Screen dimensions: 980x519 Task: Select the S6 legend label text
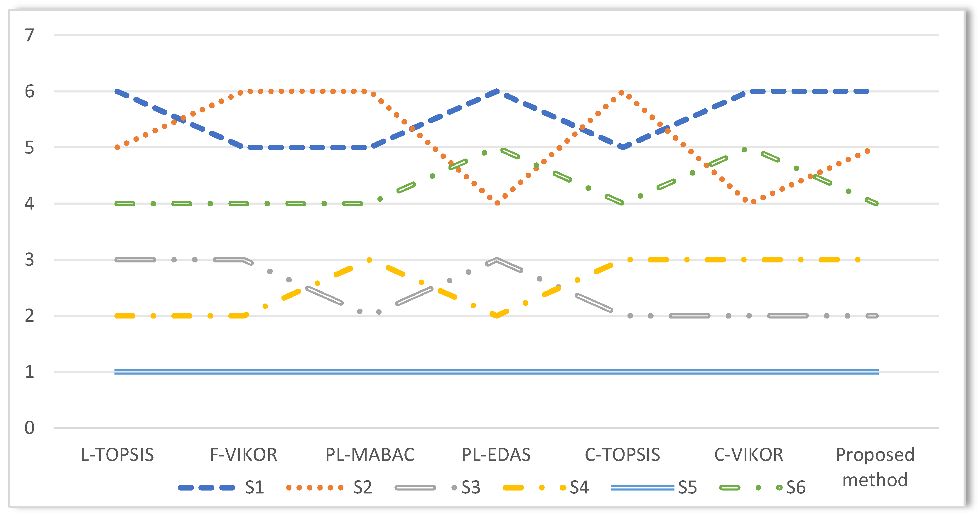796,487
